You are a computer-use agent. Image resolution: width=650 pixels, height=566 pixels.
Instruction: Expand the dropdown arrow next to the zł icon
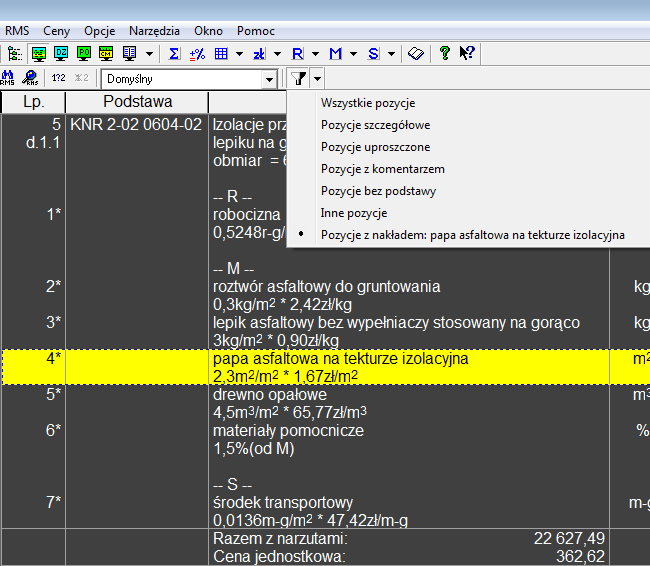click(277, 53)
